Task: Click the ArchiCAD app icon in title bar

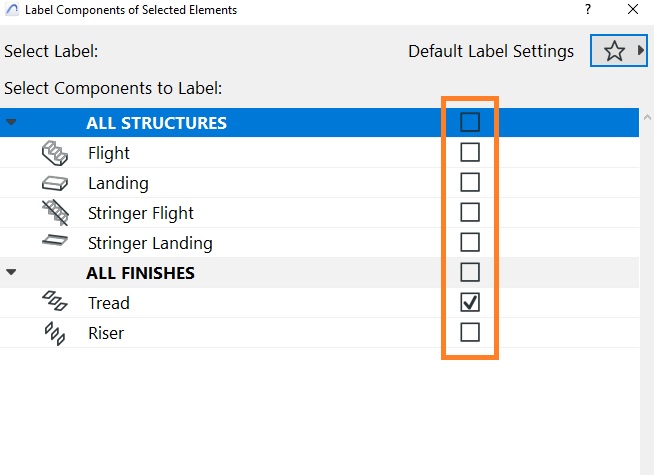Action: click(12, 10)
